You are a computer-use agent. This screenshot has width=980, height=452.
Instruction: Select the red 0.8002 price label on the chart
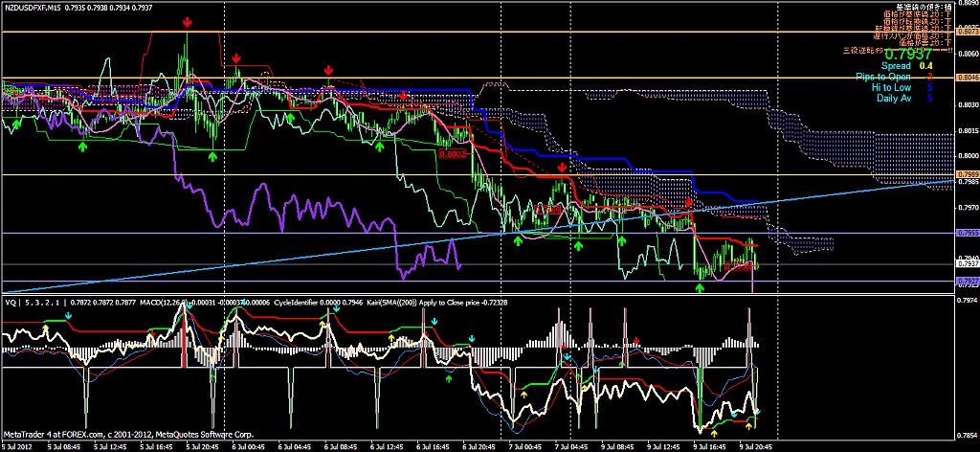(x=452, y=153)
